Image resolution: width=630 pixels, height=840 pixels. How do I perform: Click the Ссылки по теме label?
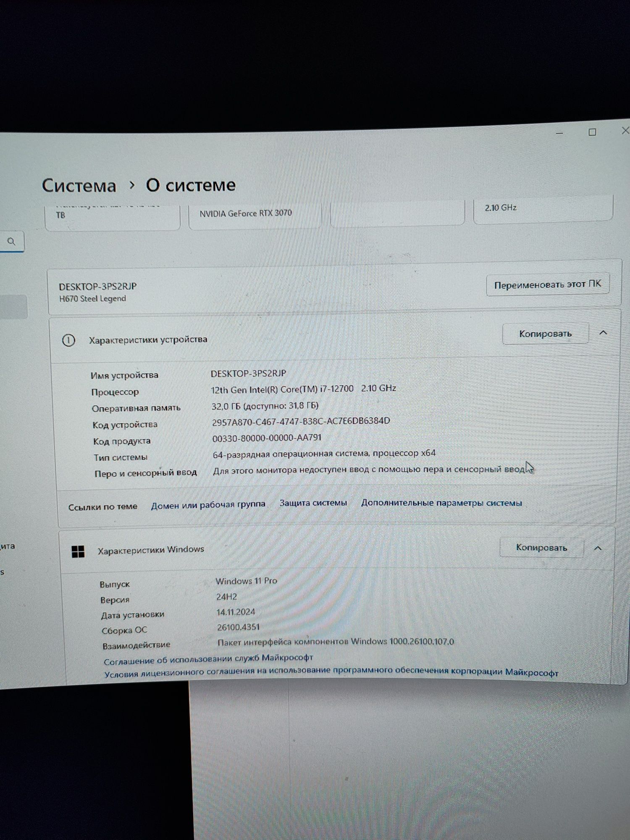coord(103,507)
